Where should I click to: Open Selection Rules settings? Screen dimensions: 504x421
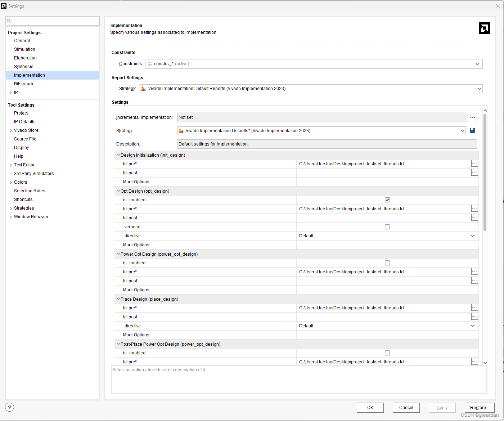point(30,191)
